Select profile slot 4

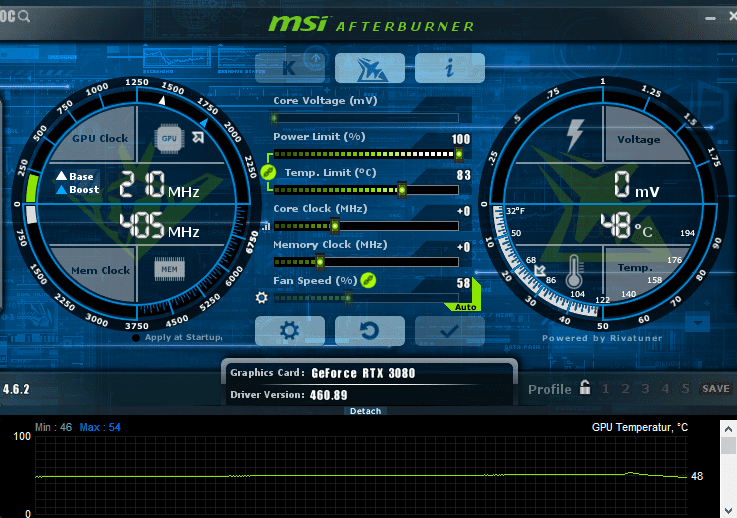click(665, 389)
